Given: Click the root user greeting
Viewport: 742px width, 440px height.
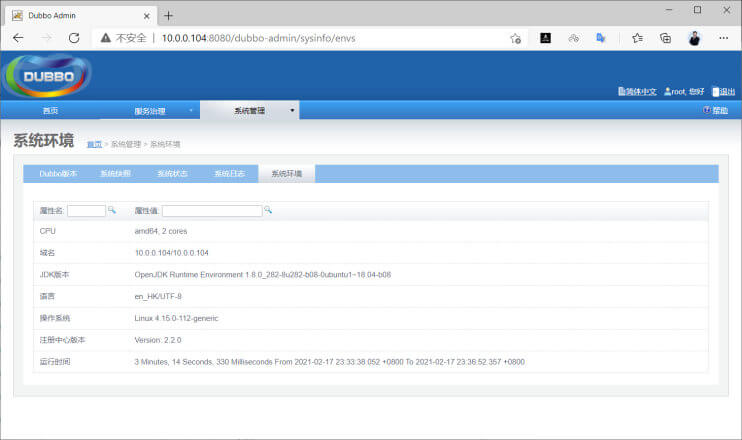Looking at the screenshot, I should 684,91.
